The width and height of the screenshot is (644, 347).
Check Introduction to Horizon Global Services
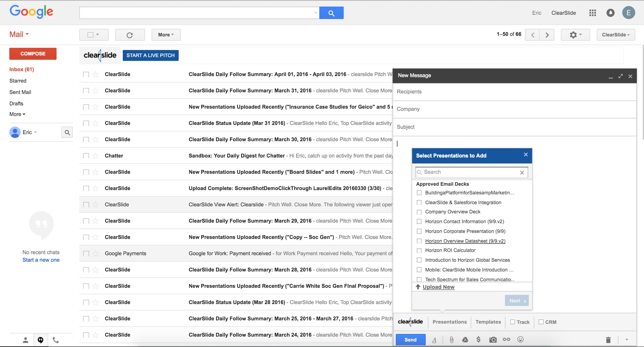pyautogui.click(x=419, y=260)
